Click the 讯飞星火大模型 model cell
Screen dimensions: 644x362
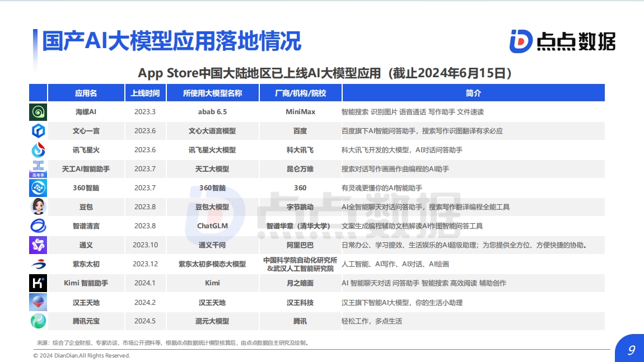tap(213, 150)
